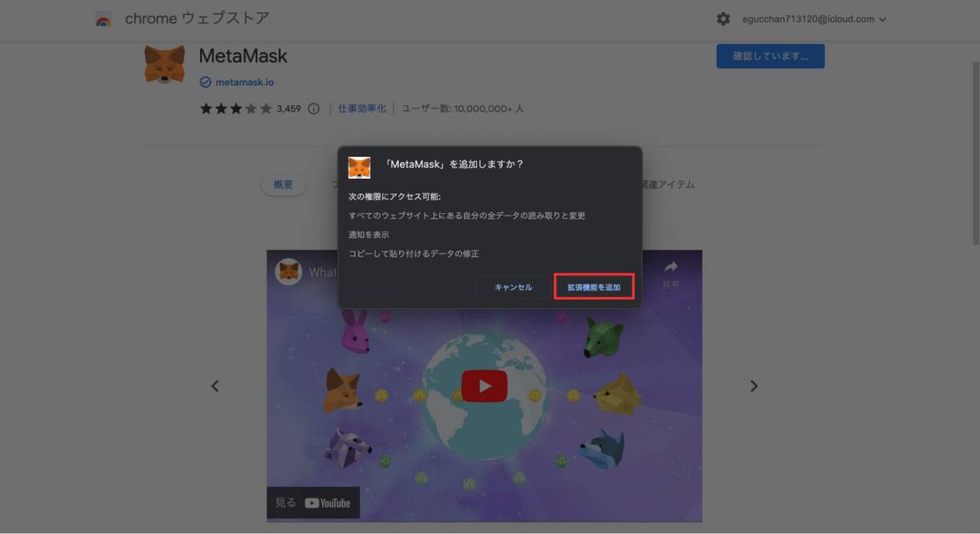This screenshot has width=980, height=534.
Task: Click the right carousel arrow
Action: (x=754, y=385)
